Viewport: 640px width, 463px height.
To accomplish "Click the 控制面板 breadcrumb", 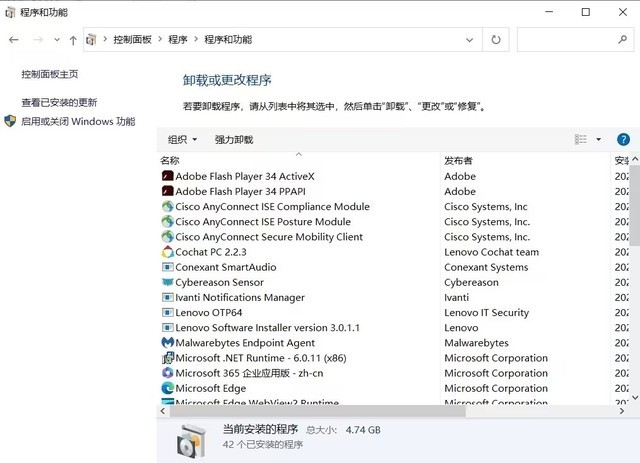I will (x=132, y=40).
